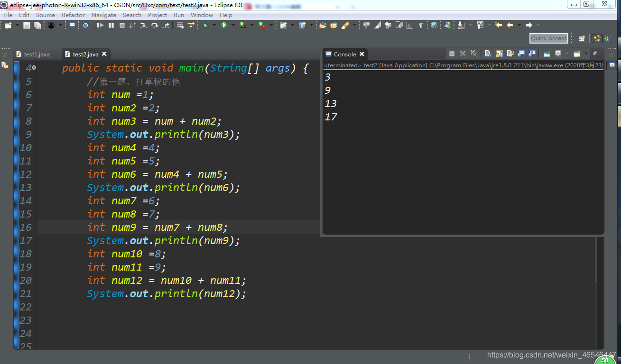621x364 pixels.
Task: Click the Open Type folder icon
Action: pos(323,25)
